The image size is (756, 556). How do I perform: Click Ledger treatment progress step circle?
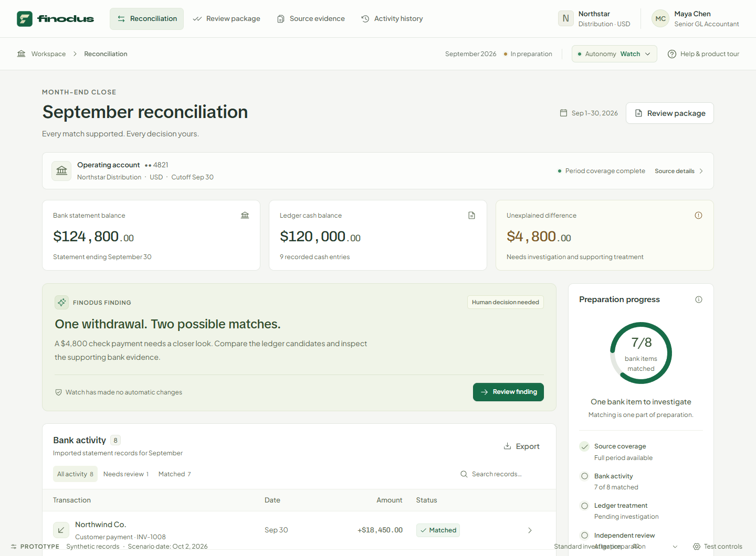pyautogui.click(x=584, y=506)
